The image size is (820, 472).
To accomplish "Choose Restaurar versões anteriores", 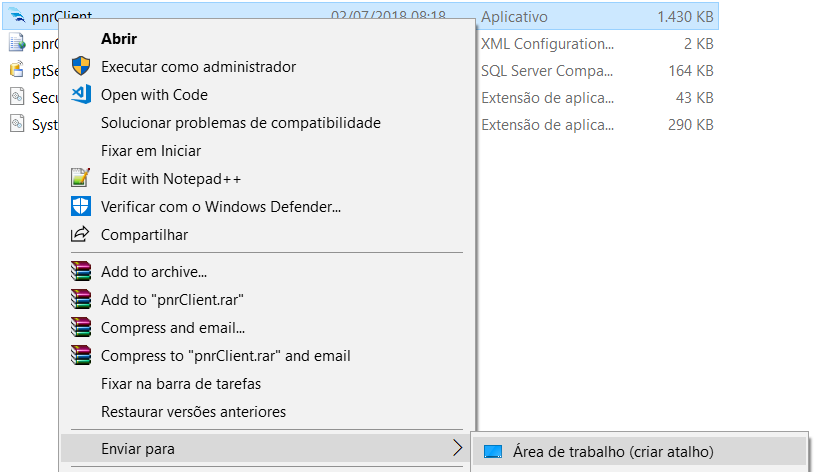I will click(x=193, y=412).
